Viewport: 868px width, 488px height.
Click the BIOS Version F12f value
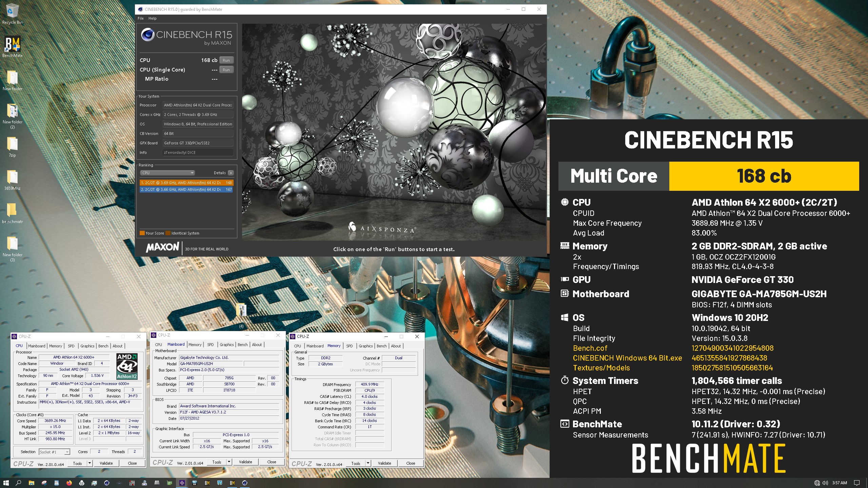click(229, 412)
